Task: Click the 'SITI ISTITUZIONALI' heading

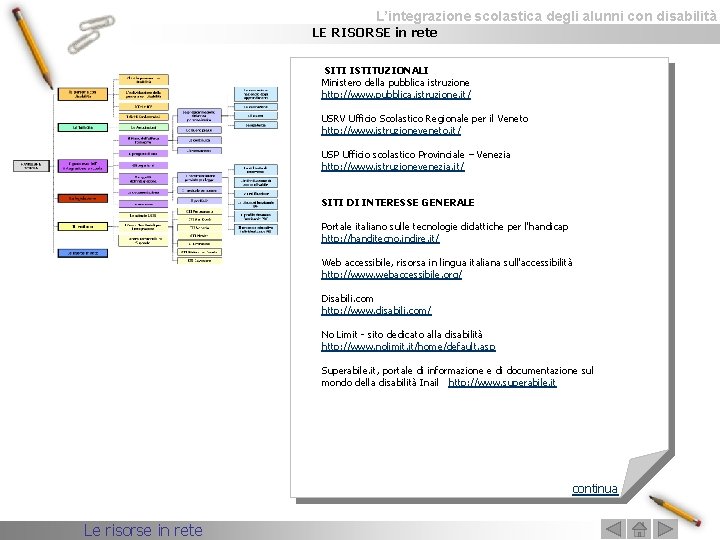Action: pyautogui.click(x=376, y=71)
